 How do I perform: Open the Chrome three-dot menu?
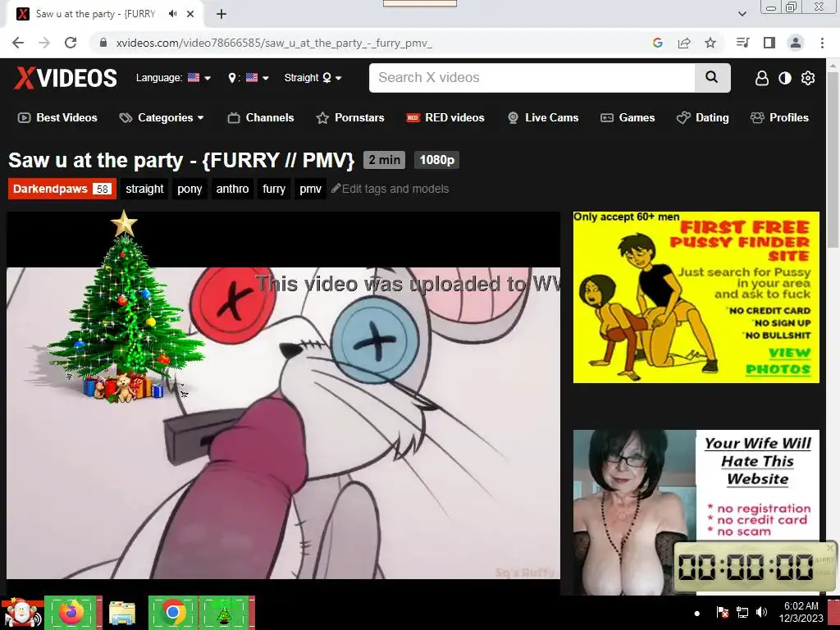(822, 43)
